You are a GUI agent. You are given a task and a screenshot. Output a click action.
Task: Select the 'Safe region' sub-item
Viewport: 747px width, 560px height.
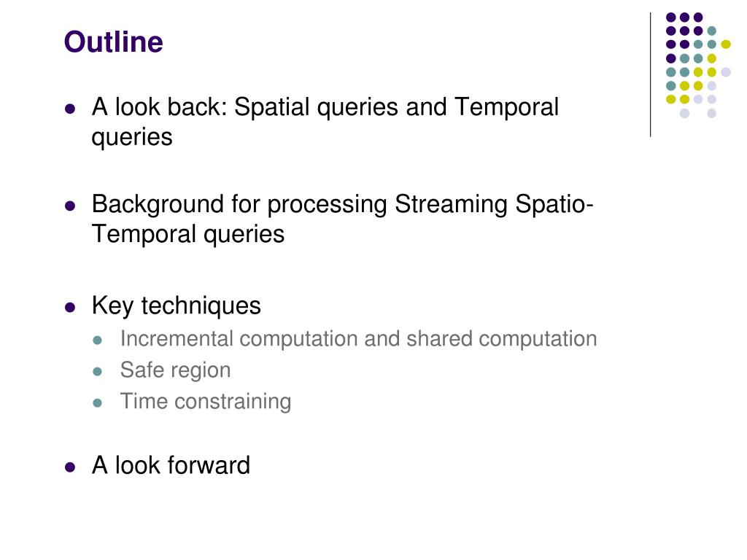click(175, 370)
